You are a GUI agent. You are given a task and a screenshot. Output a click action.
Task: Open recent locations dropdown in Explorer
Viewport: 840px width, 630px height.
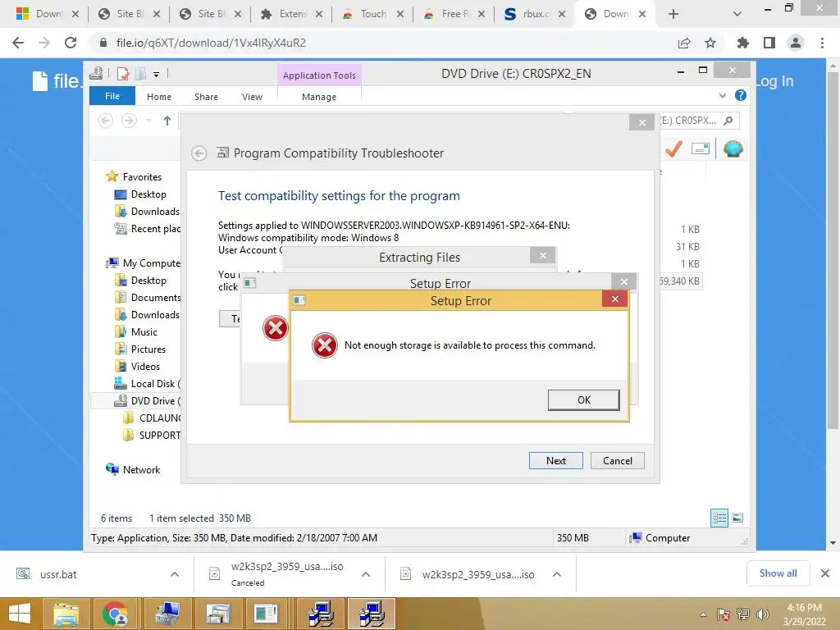tap(148, 121)
